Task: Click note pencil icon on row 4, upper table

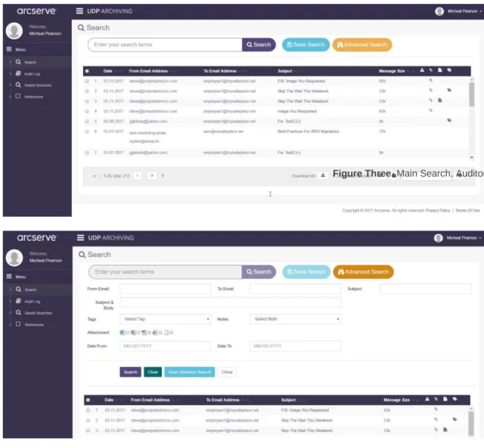Action: point(430,110)
